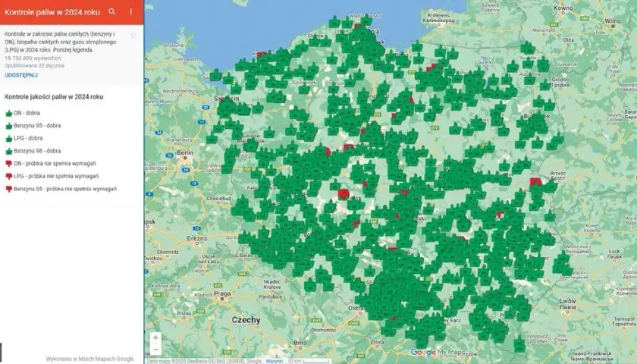Click the Hradec Králové label on the map
The height and width of the screenshot is (364, 637).
[x=271, y=284]
